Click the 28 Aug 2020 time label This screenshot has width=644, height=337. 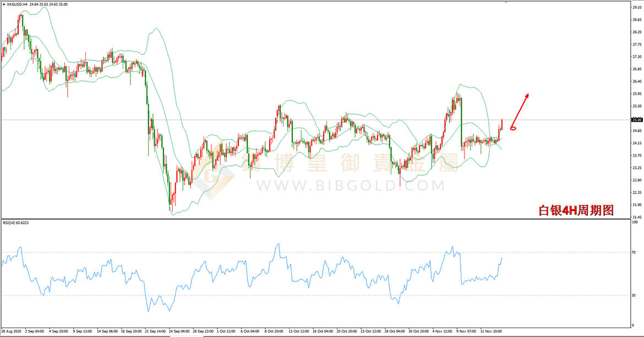point(11,331)
